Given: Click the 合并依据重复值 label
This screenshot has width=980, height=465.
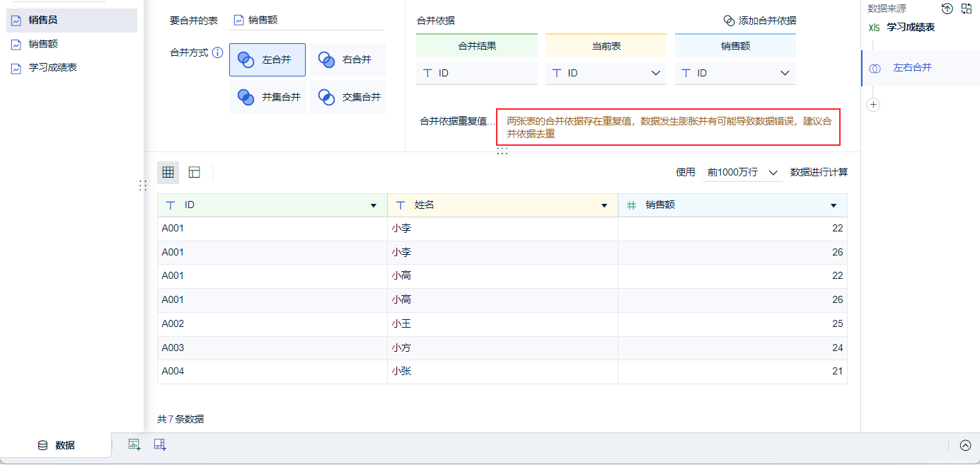Looking at the screenshot, I should [x=458, y=121].
